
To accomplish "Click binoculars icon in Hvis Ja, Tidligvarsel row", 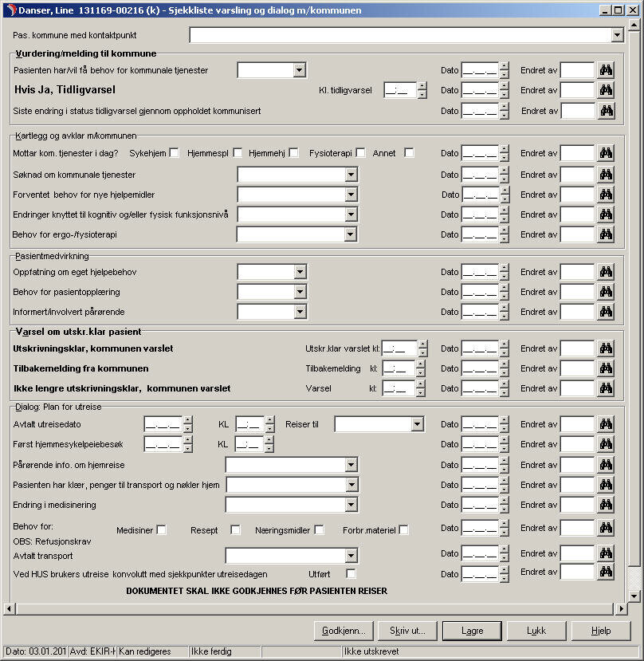I will (606, 90).
